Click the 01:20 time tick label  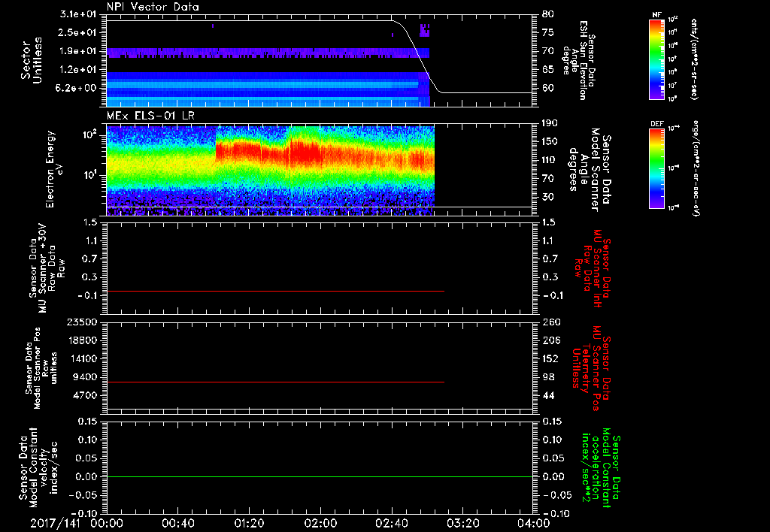tap(249, 523)
